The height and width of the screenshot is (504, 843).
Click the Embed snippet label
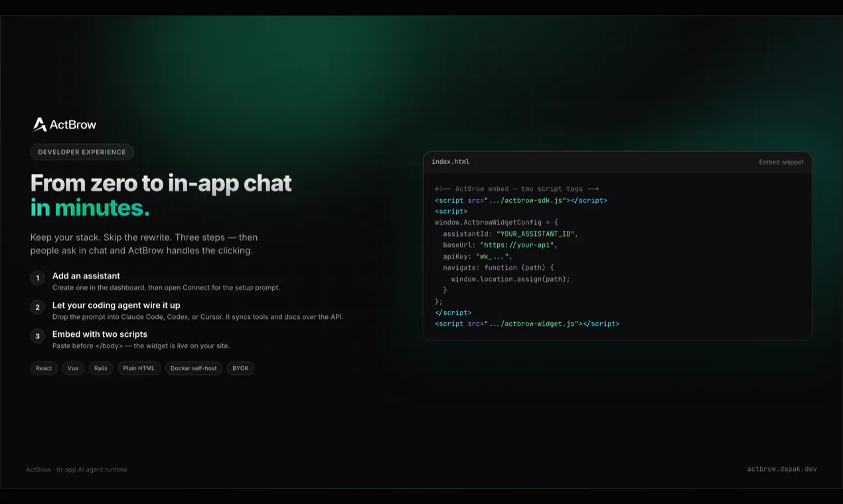[x=781, y=162]
